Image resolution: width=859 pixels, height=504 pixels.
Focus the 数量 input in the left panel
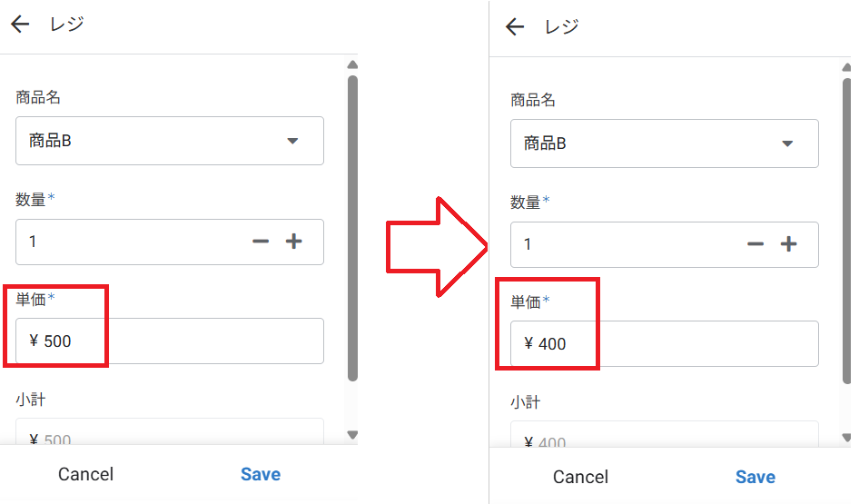coord(127,242)
